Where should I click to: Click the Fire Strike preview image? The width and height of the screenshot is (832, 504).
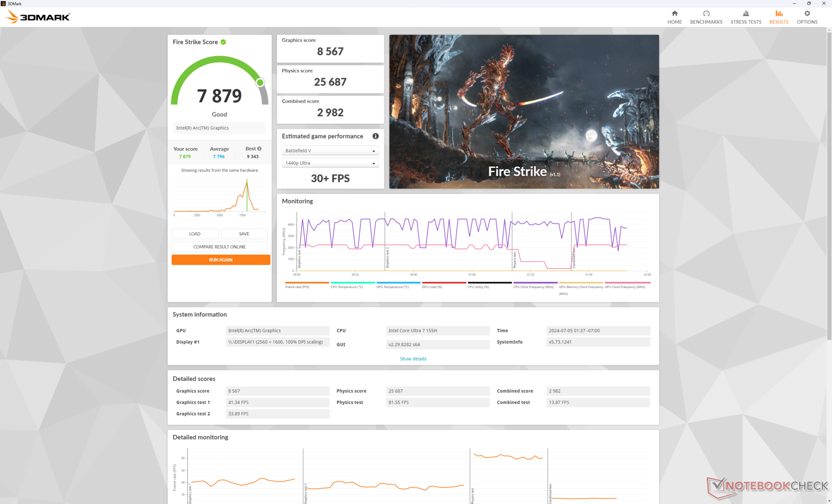click(523, 112)
